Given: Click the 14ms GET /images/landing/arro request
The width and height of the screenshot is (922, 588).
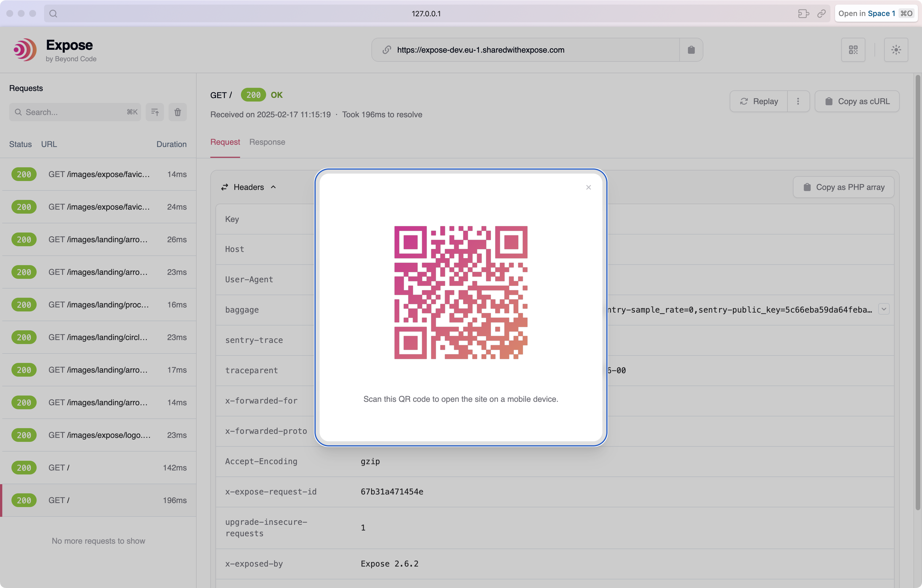Looking at the screenshot, I should (x=98, y=402).
